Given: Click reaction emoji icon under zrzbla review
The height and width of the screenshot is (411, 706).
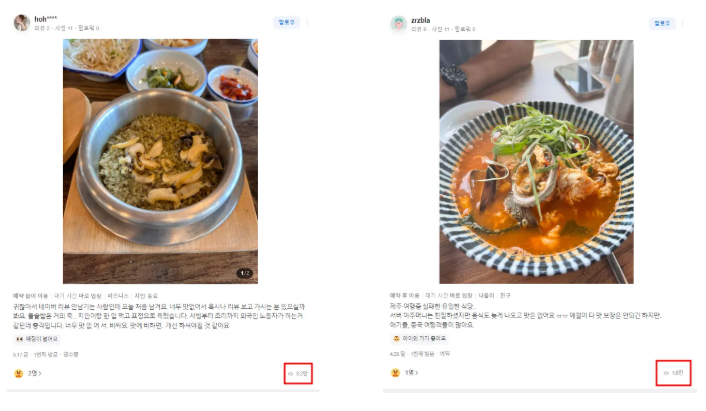Looking at the screenshot, I should [395, 373].
